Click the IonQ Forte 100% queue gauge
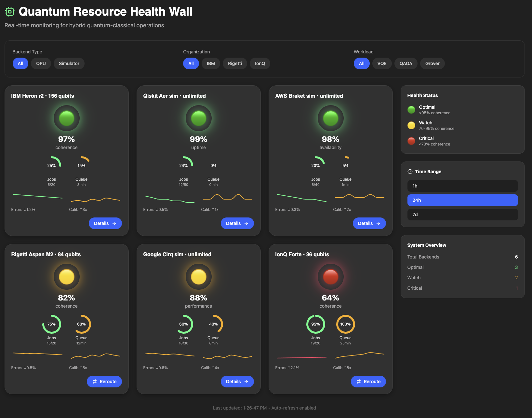 click(x=345, y=324)
